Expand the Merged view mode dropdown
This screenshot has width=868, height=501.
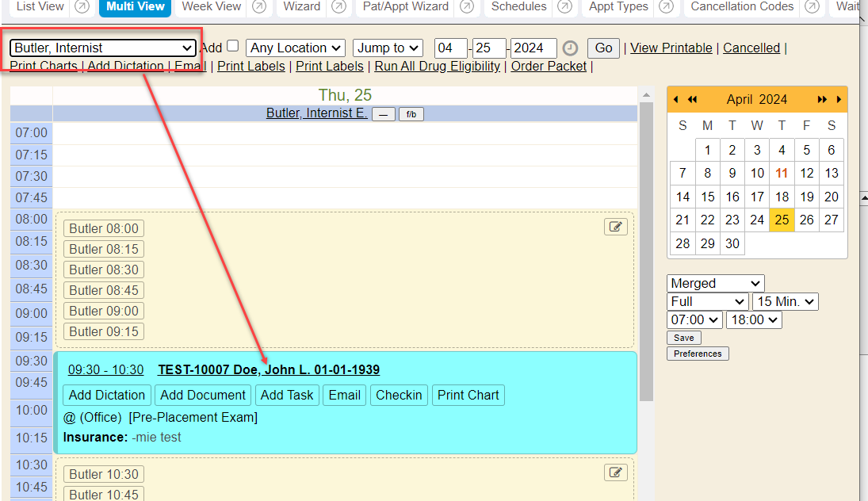point(715,283)
